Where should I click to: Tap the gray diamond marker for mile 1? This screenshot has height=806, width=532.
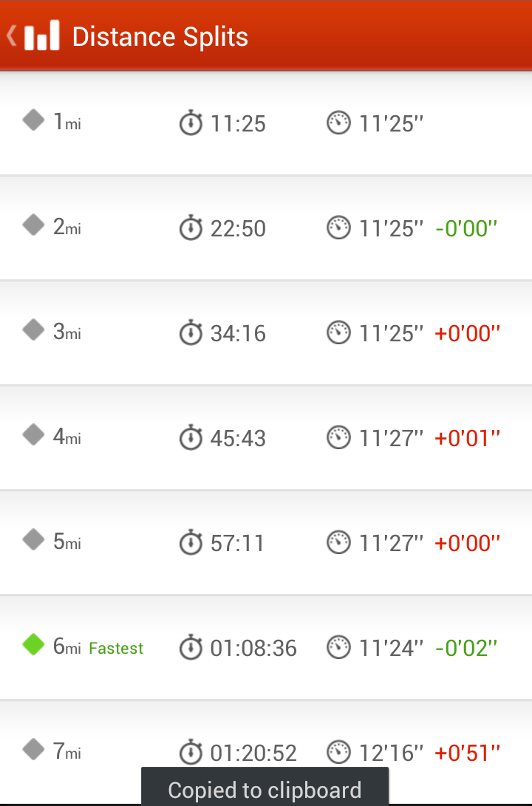click(33, 120)
